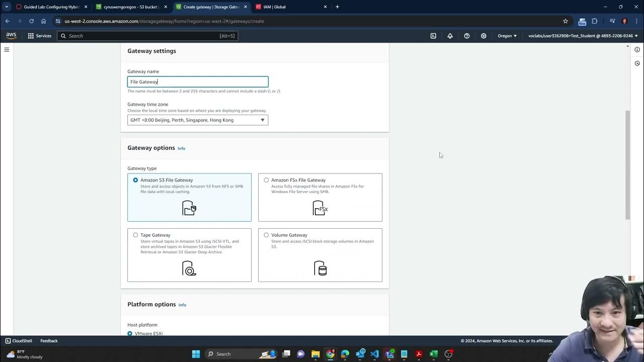
Task: Open the browser home page button
Action: point(43,21)
